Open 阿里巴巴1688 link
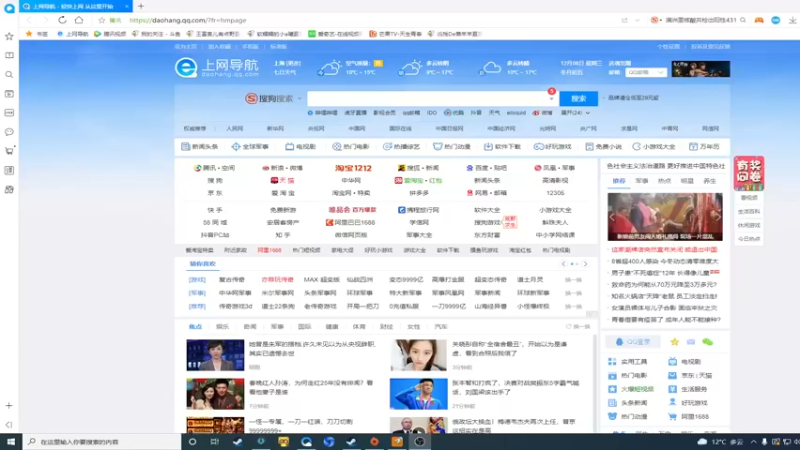This screenshot has height=450, width=800. click(x=351, y=222)
